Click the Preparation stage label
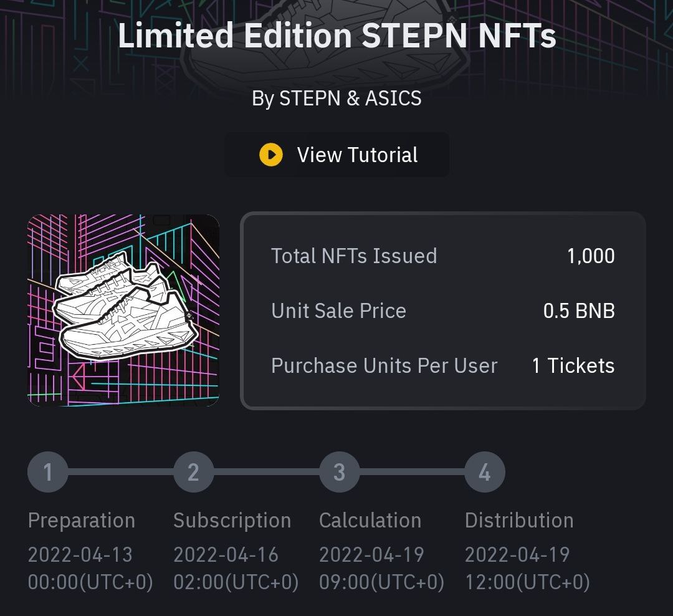673x616 pixels. pos(81,520)
